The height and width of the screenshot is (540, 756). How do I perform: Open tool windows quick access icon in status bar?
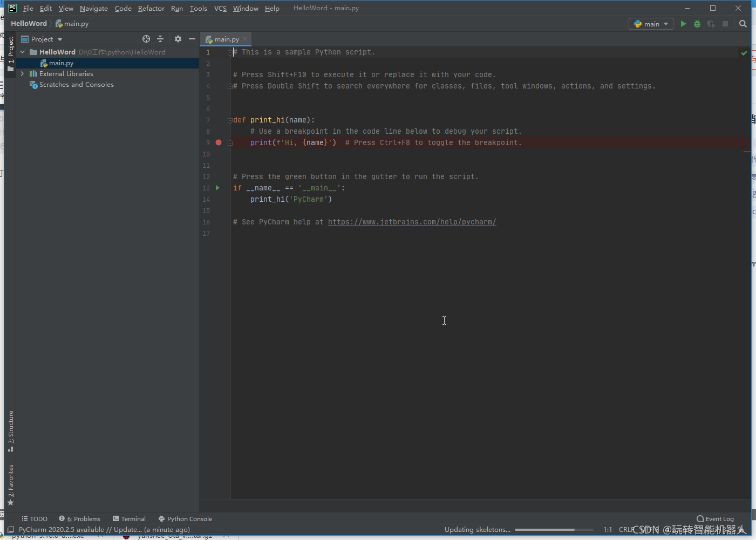11,530
